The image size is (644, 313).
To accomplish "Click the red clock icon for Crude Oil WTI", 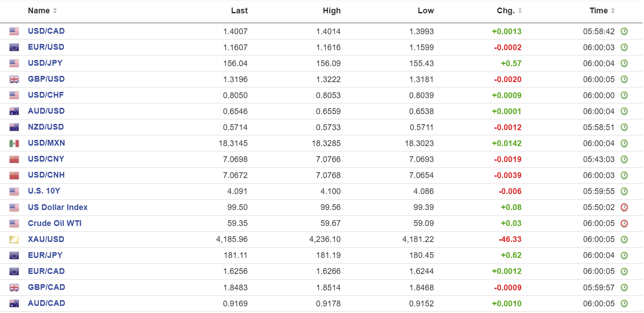I will tap(624, 223).
